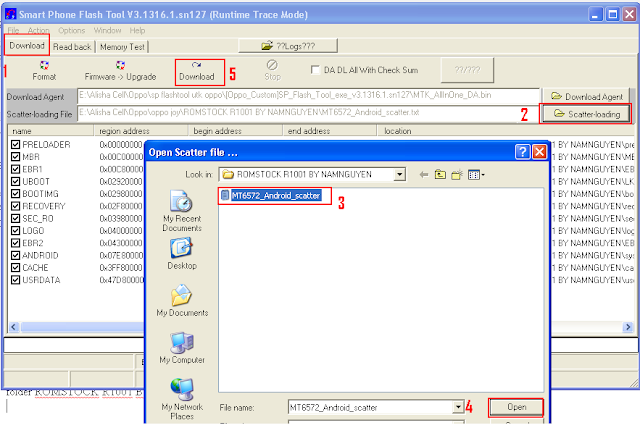The height and width of the screenshot is (428, 640).
Task: Click the ??/??? button beside checksum option
Action: 467,70
